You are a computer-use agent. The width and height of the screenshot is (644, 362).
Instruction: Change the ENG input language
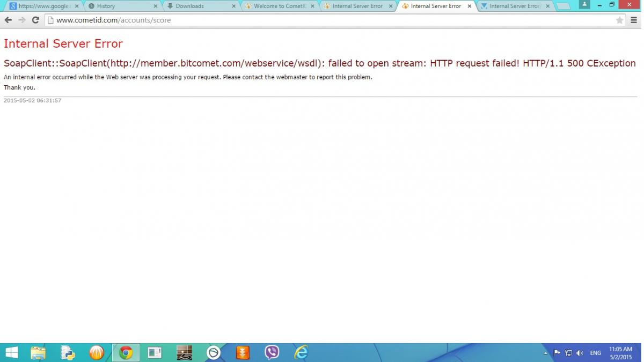point(595,353)
